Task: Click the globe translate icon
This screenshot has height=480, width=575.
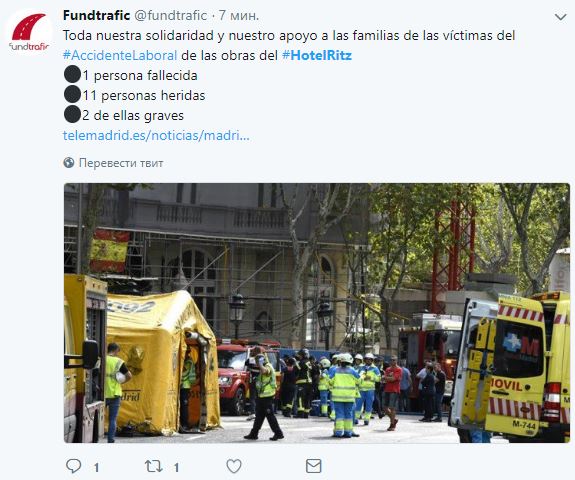Action: [x=69, y=162]
